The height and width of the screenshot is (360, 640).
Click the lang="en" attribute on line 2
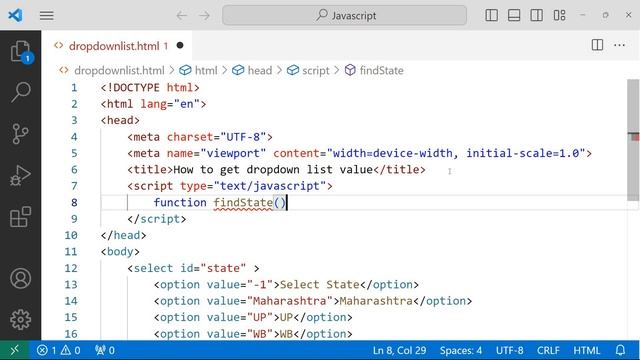170,104
